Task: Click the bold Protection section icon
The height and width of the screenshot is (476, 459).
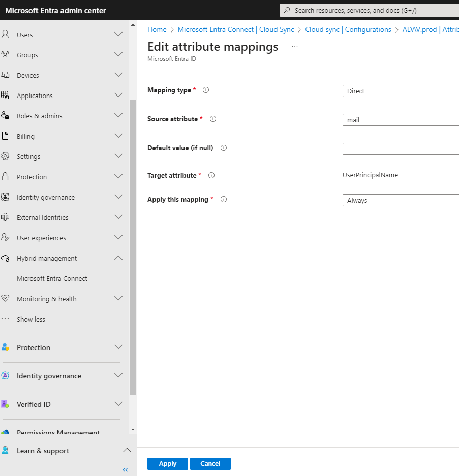Action: coord(5,347)
